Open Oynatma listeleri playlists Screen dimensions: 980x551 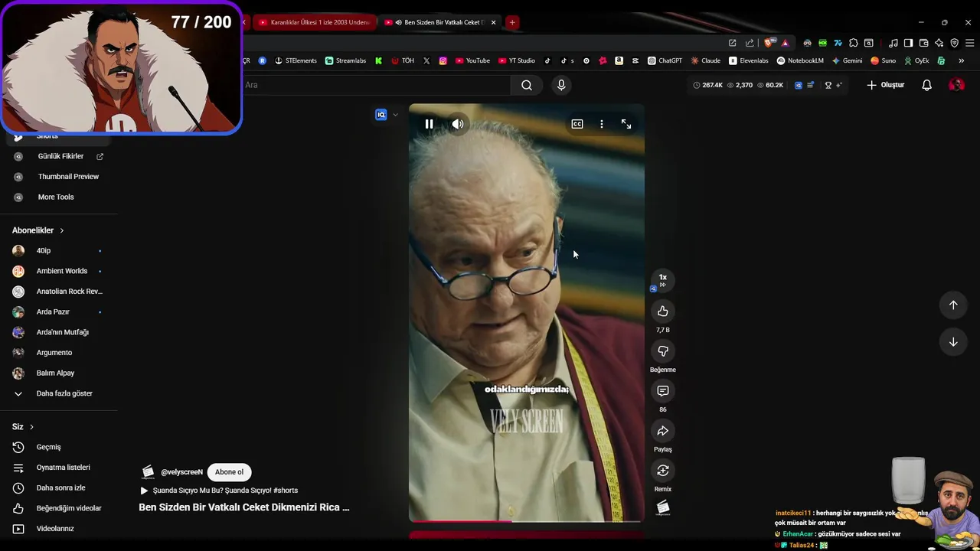click(x=58, y=468)
